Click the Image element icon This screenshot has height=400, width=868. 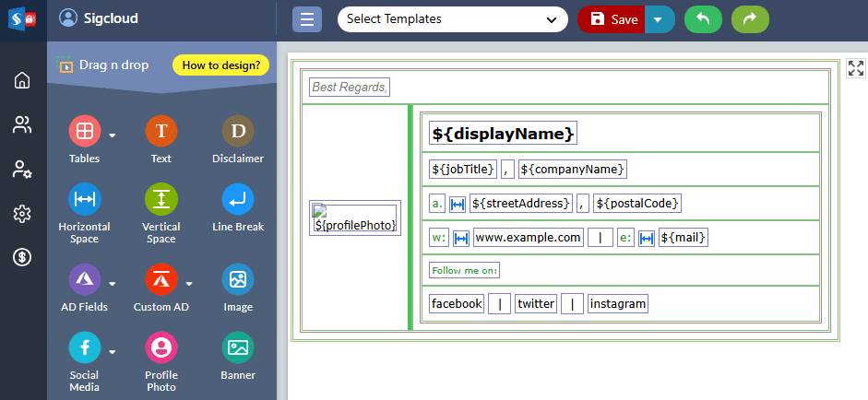click(238, 279)
